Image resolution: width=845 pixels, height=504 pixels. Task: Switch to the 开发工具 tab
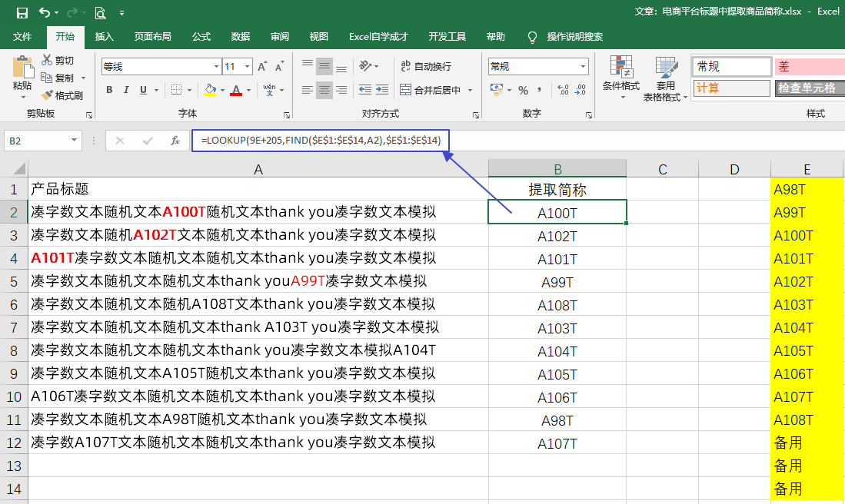tap(447, 37)
